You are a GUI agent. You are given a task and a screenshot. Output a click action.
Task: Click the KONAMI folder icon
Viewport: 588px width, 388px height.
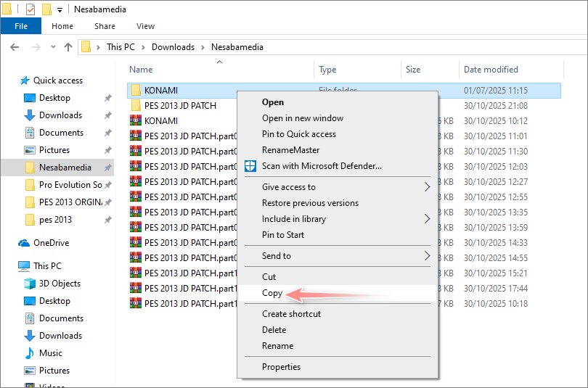(x=136, y=90)
